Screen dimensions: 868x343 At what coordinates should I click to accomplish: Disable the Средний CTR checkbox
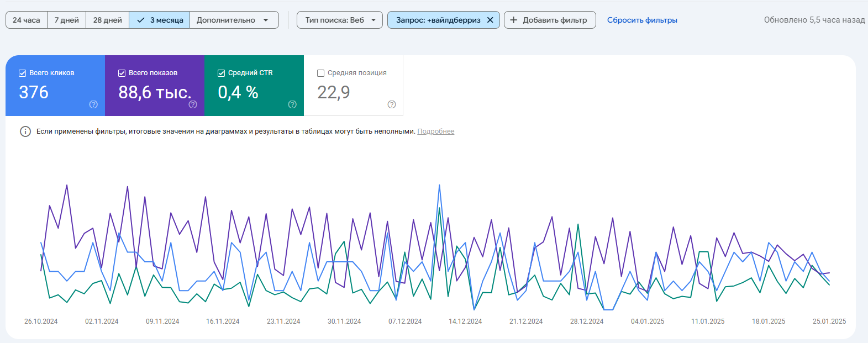(222, 73)
